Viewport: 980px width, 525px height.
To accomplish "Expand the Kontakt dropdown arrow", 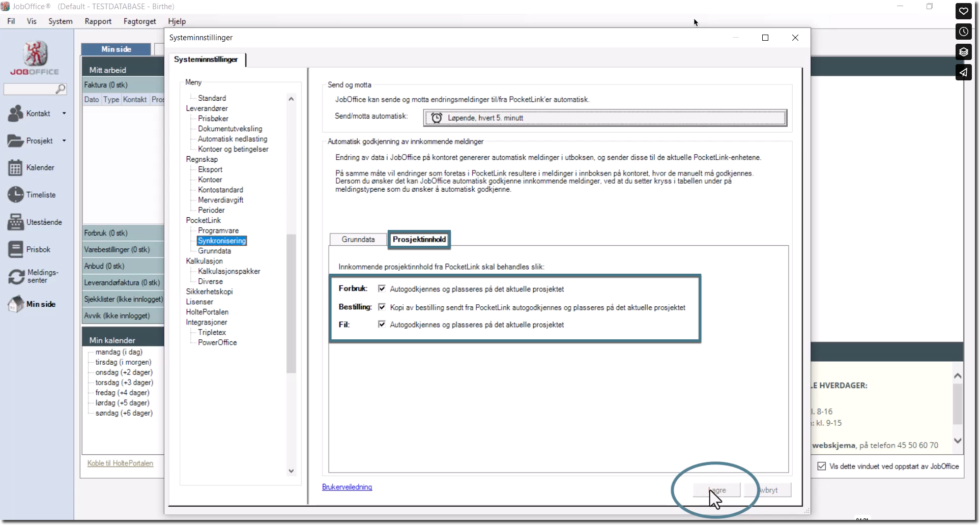I will coord(64,113).
